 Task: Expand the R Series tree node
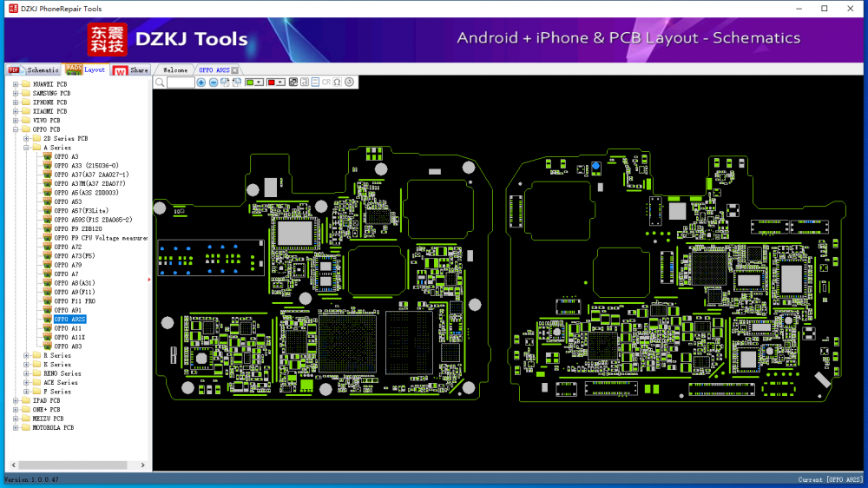26,356
